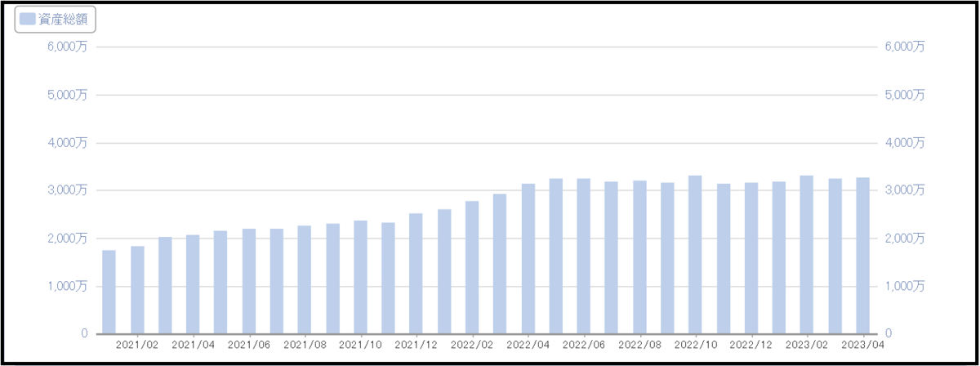The height and width of the screenshot is (366, 980).
Task: Click the blue swatch in the 資産総額 legend
Action: tap(28, 20)
